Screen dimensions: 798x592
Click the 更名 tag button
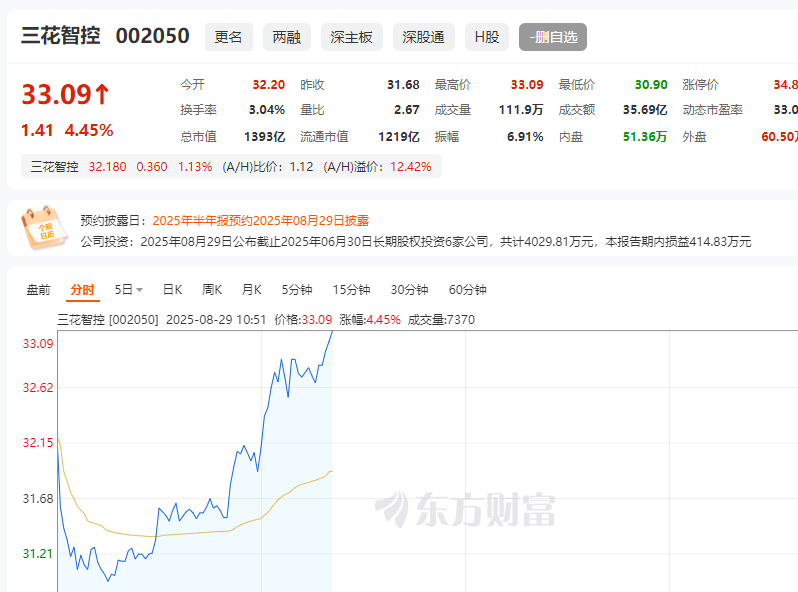click(229, 37)
